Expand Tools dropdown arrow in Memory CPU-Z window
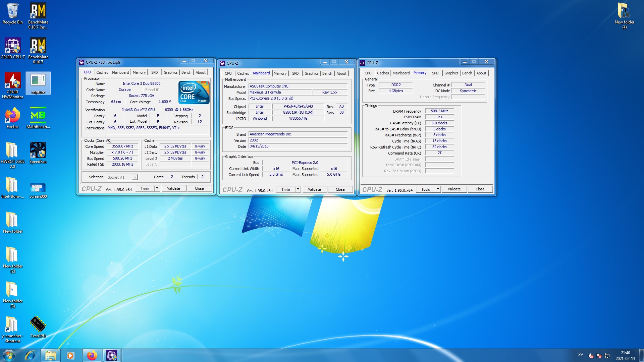Screen dimensions: 644x362 [438, 189]
